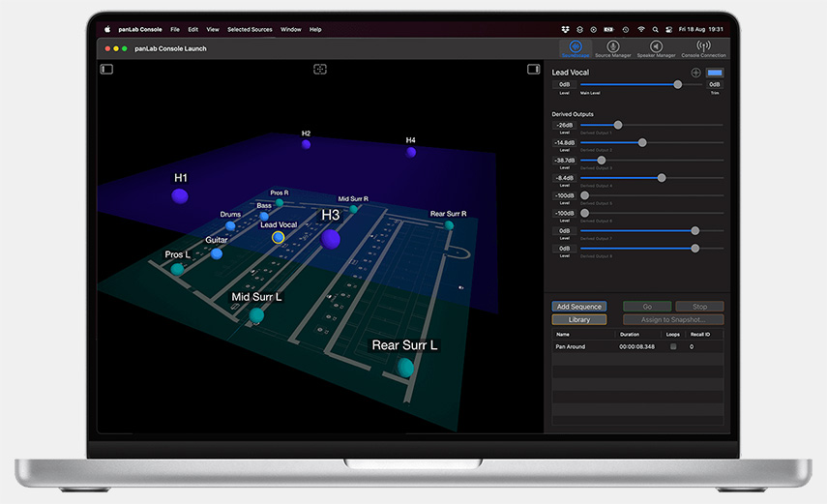Select the Pros L speaker sphere
Image resolution: width=827 pixels, height=504 pixels.
pyautogui.click(x=177, y=269)
